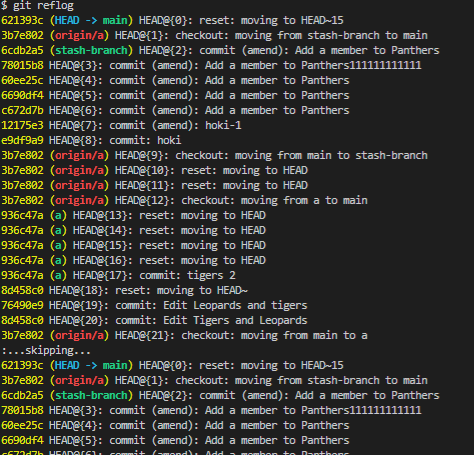This screenshot has height=455, width=474.
Task: Click 'moving from main to stash-branch' text
Action: [x=331, y=155]
